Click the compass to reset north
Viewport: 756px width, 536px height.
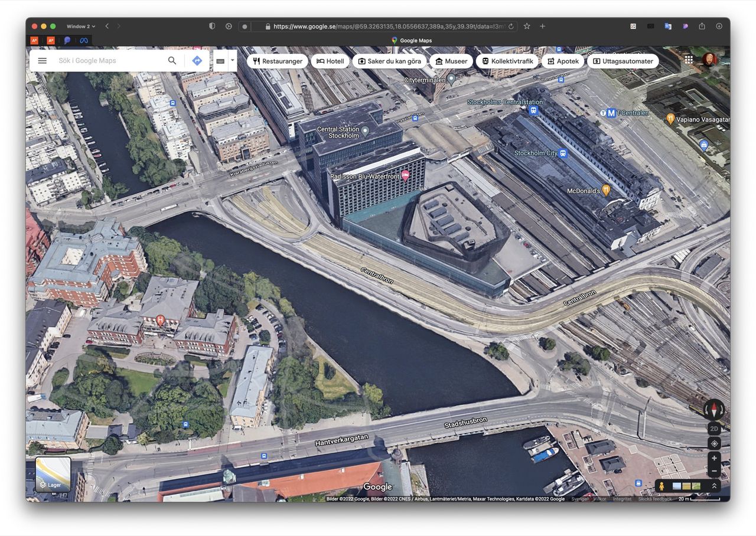[714, 409]
